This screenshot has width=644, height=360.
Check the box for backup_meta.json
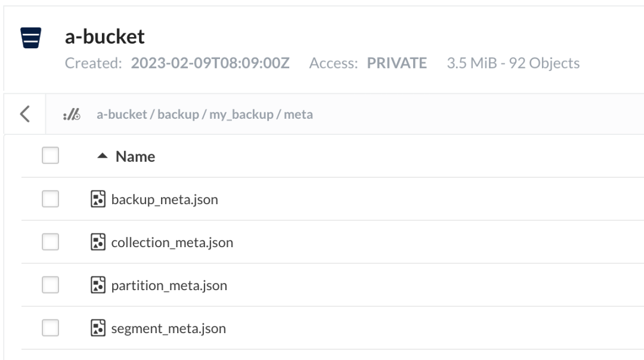pos(50,199)
